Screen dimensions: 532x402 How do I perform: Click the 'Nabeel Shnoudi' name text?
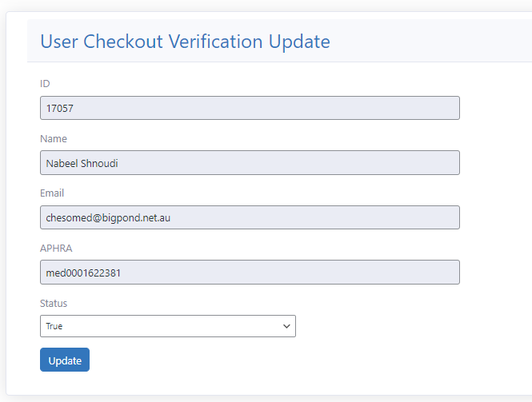[x=82, y=163]
